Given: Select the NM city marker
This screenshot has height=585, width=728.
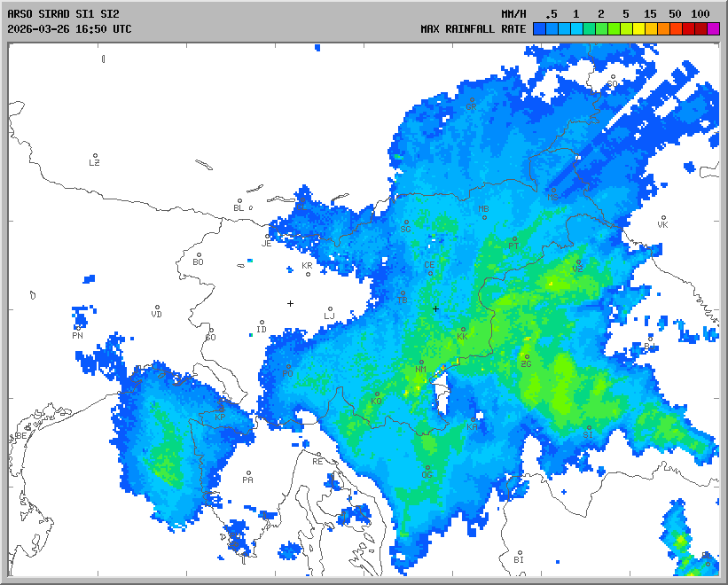Looking at the screenshot, I should pyautogui.click(x=421, y=362).
